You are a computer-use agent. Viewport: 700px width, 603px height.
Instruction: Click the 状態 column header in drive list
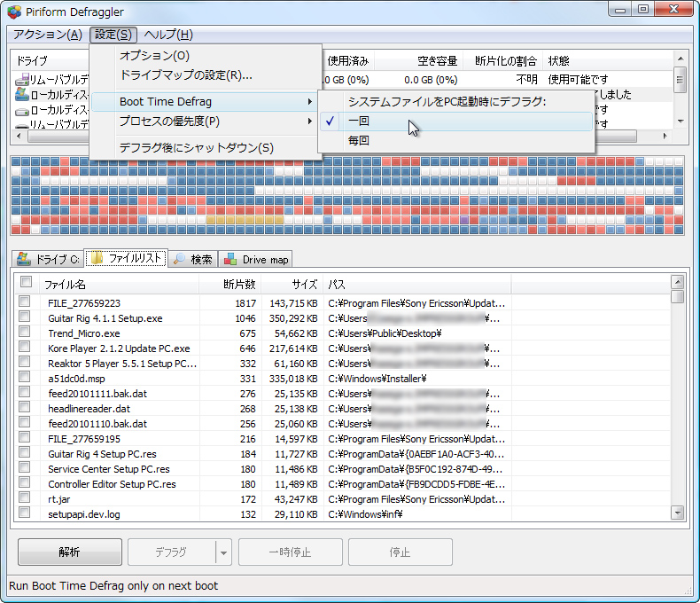click(x=607, y=61)
